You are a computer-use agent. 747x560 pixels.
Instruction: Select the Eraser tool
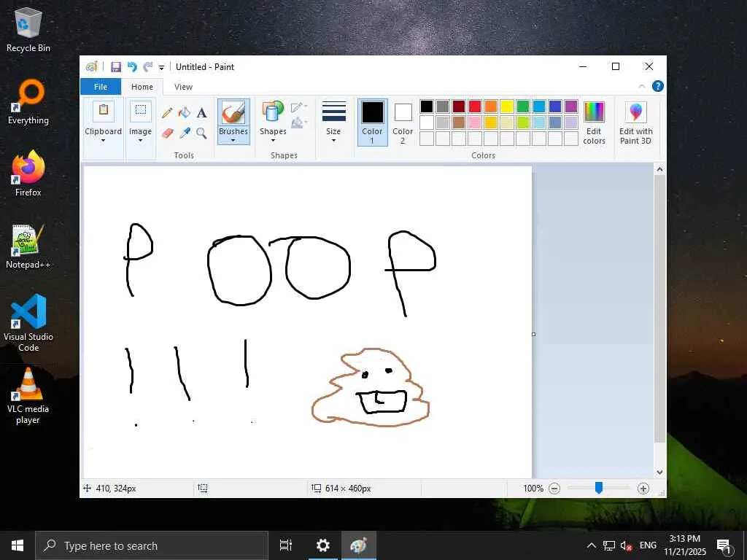167,133
